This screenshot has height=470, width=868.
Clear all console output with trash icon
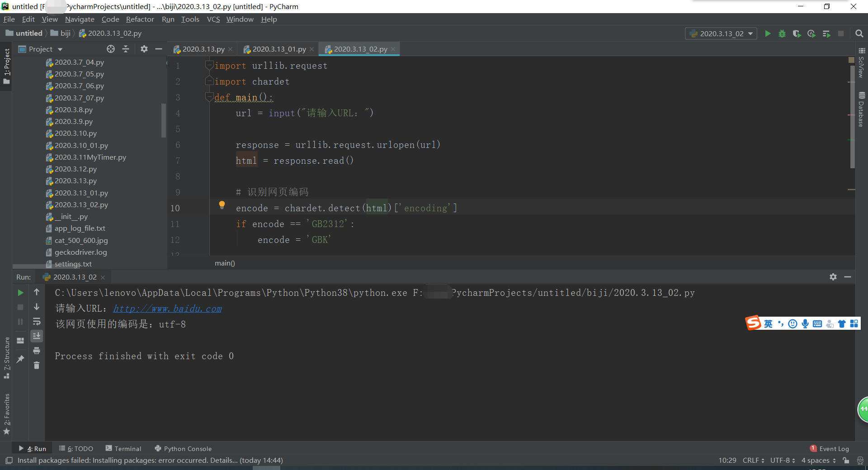pyautogui.click(x=37, y=366)
